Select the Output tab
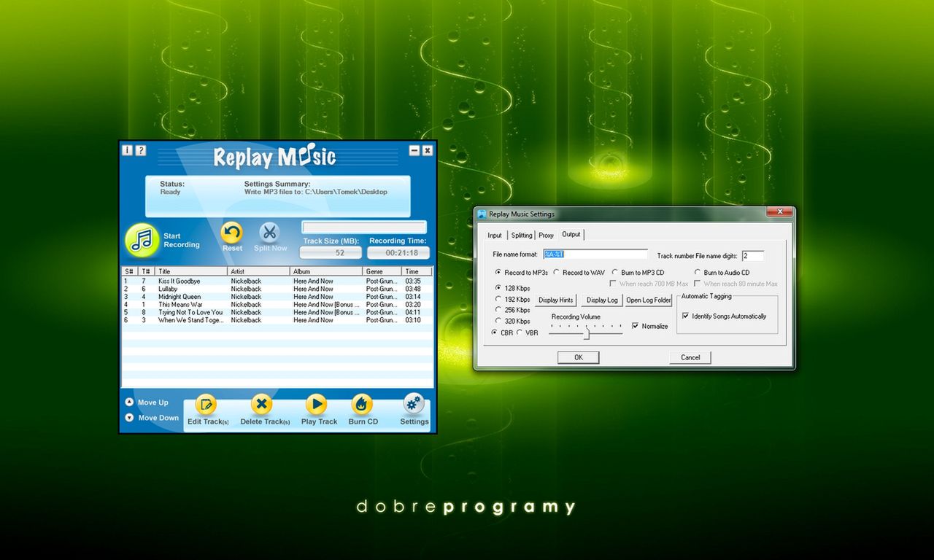Image resolution: width=934 pixels, height=560 pixels. tap(571, 234)
